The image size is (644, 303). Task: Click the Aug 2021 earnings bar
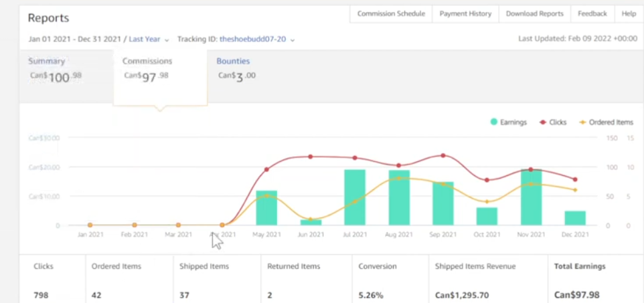click(x=399, y=197)
